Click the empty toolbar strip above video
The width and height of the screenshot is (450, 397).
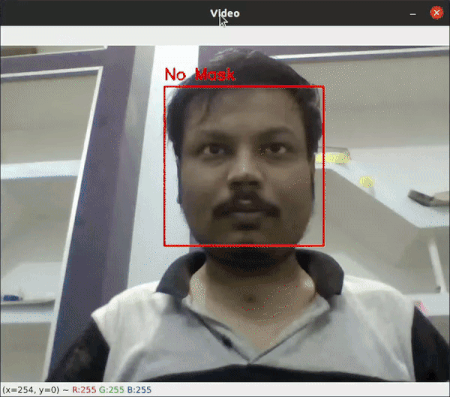(225, 36)
